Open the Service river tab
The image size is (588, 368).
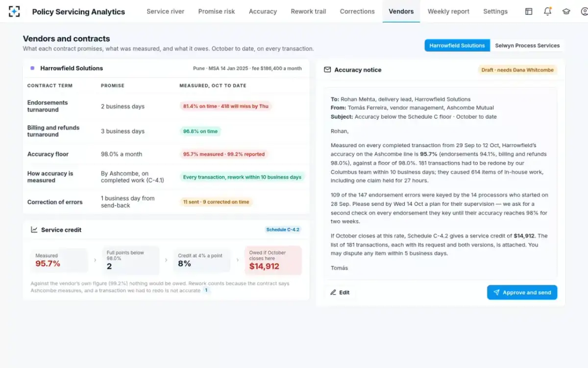pos(166,11)
